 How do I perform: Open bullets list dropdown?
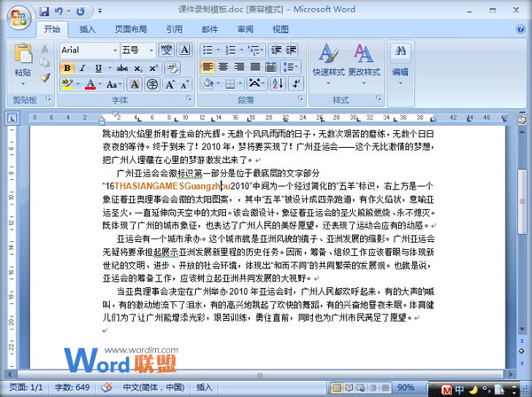(218, 51)
